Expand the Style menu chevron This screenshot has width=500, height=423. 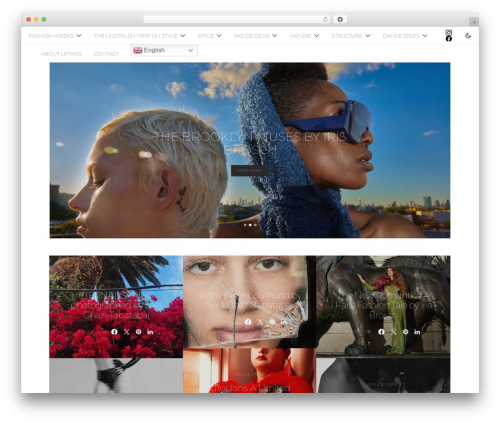click(219, 36)
